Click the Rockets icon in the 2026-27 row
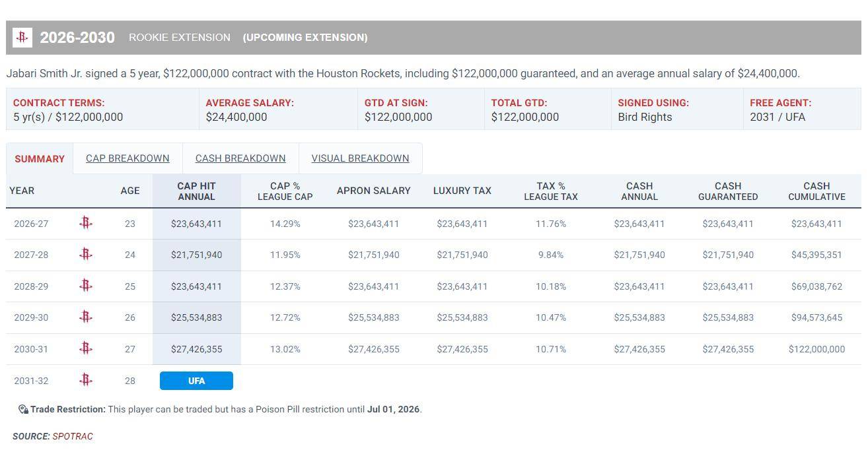This screenshot has height=454, width=868. point(85,223)
